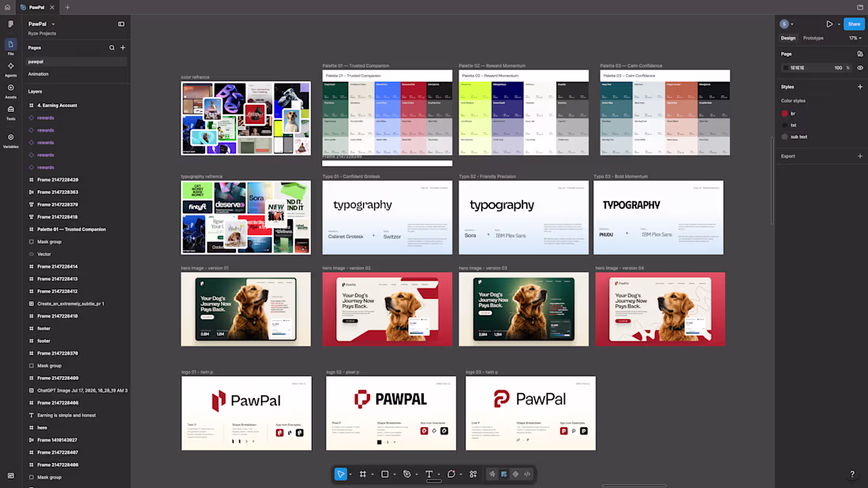Screen dimensions: 868x488
Task: Select the red br color style
Action: pos(789,114)
